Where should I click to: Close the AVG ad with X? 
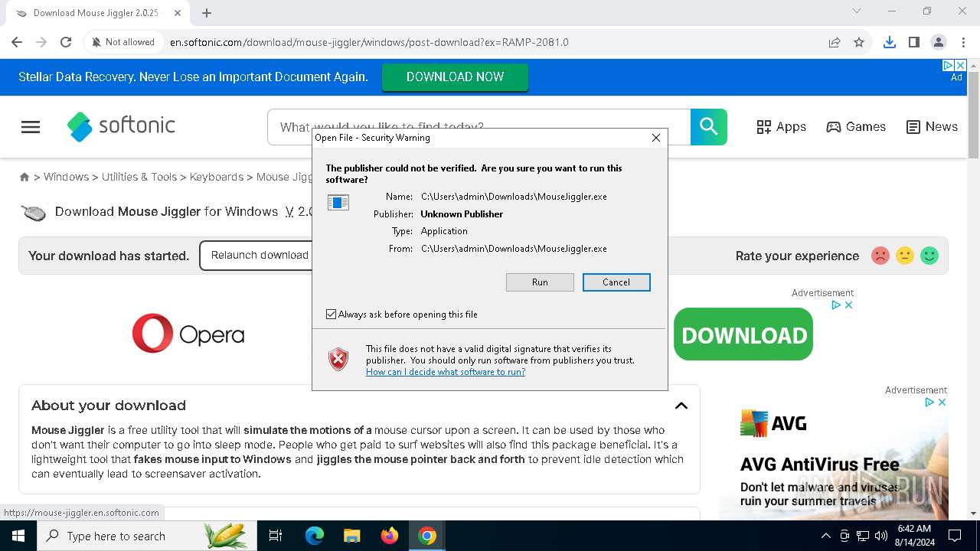point(942,402)
